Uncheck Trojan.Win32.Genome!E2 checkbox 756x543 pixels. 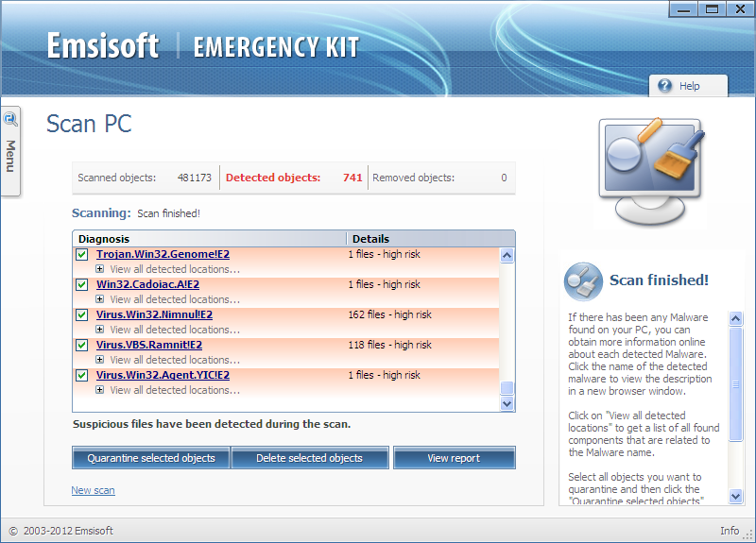(x=81, y=254)
